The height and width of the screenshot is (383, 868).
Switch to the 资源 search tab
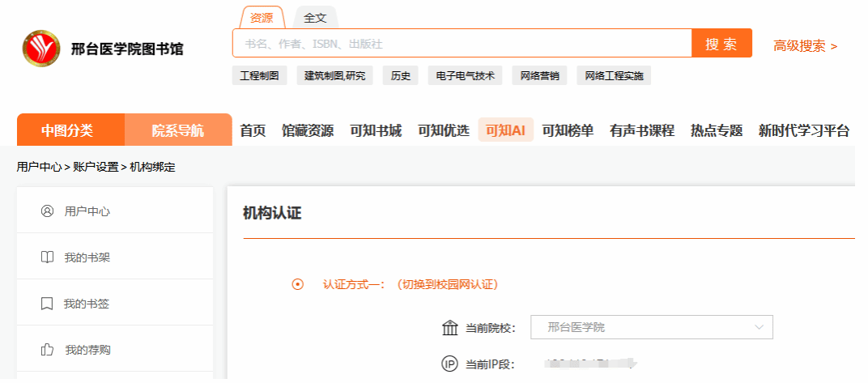click(x=262, y=18)
